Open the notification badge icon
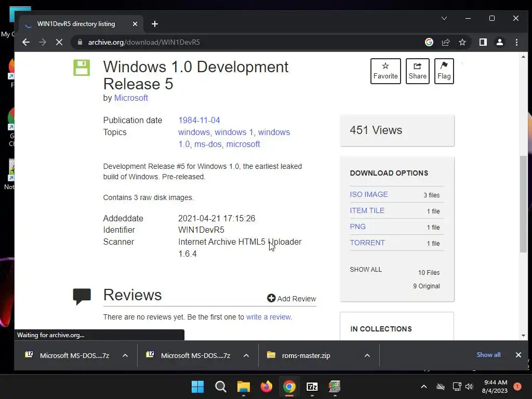 (517, 387)
